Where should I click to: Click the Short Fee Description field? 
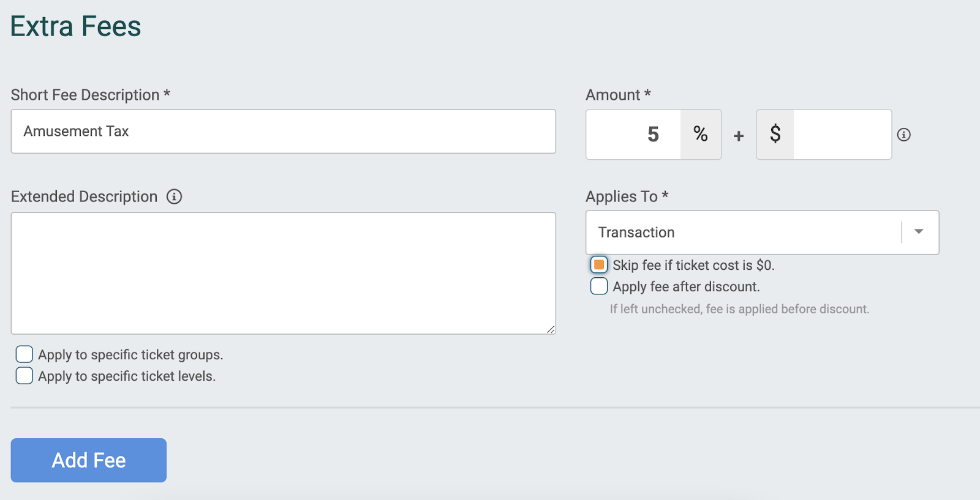pos(284,132)
